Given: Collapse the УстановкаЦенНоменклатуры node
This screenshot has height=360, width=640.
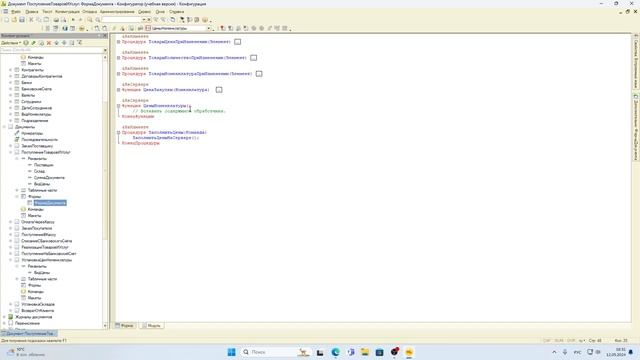Looking at the screenshot, I should coord(11,260).
